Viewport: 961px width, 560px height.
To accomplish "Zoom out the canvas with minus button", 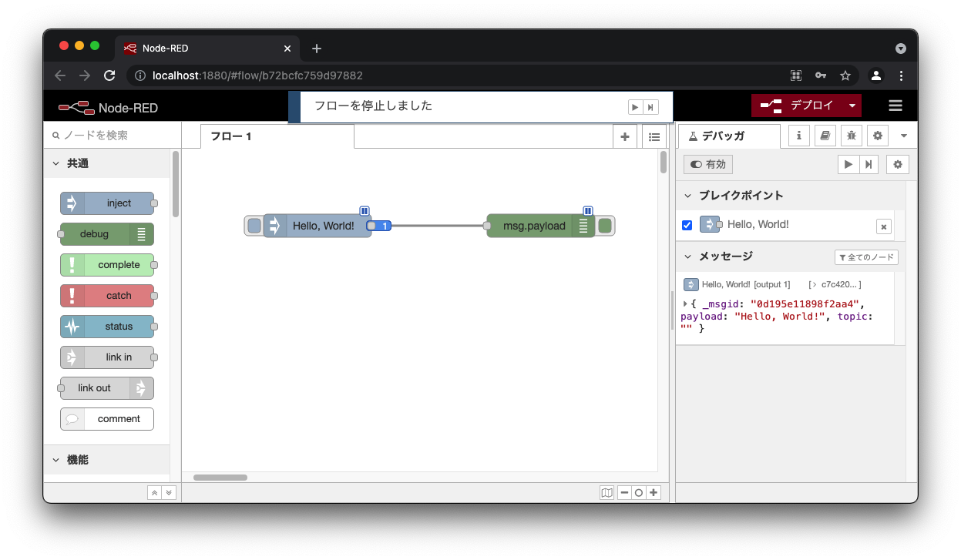I will (x=625, y=493).
